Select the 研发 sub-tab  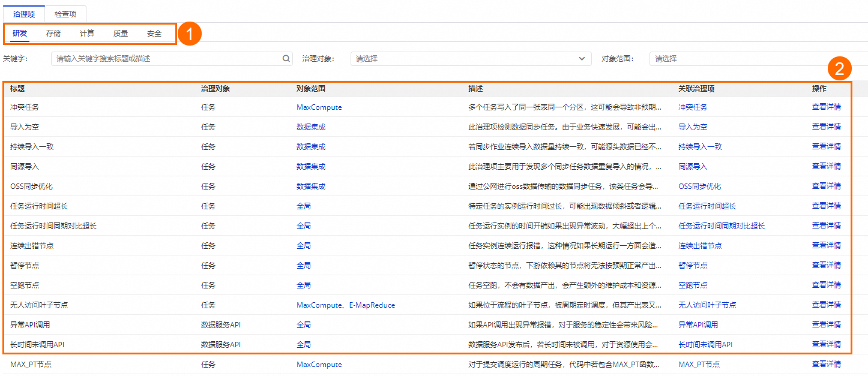tap(20, 34)
